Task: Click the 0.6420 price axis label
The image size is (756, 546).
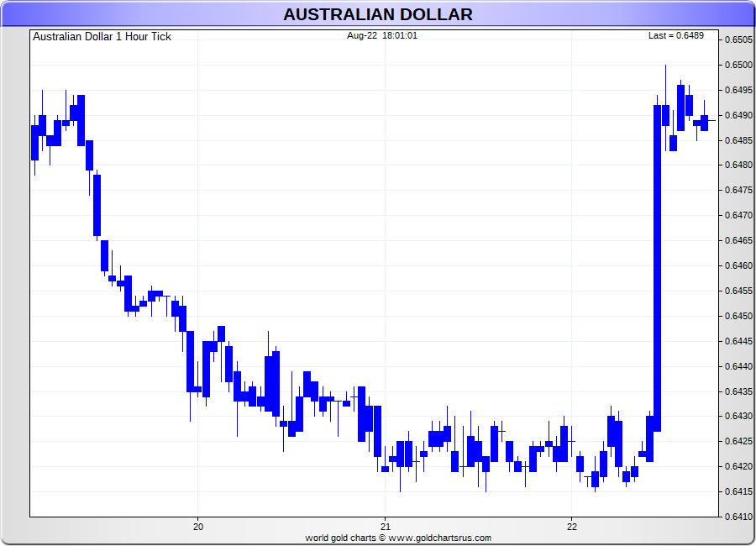Action: (738, 466)
